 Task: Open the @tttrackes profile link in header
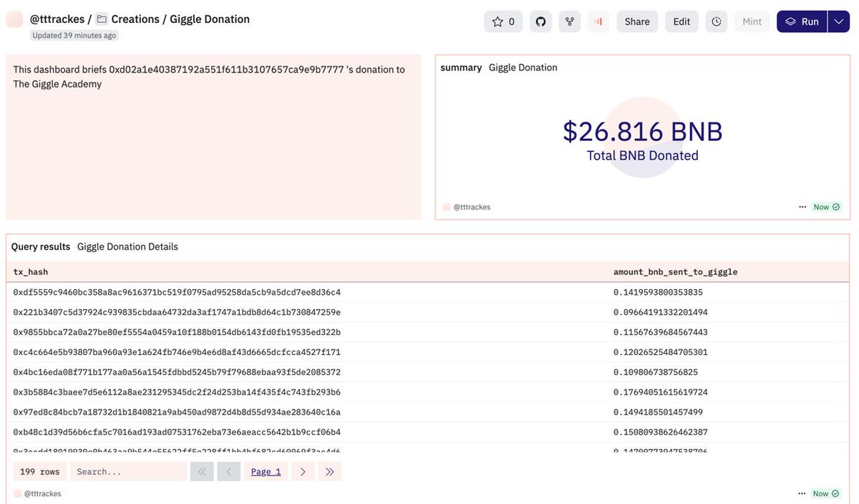57,19
